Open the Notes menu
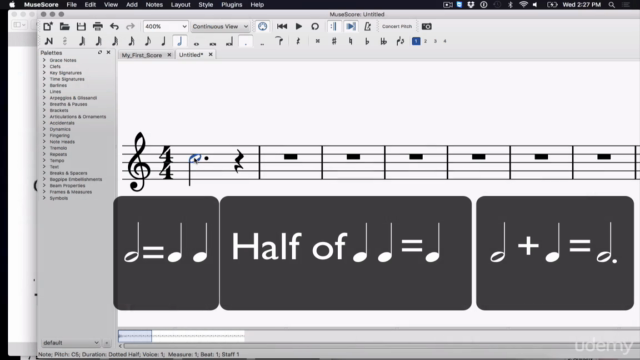The image size is (640, 360). coord(154,4)
